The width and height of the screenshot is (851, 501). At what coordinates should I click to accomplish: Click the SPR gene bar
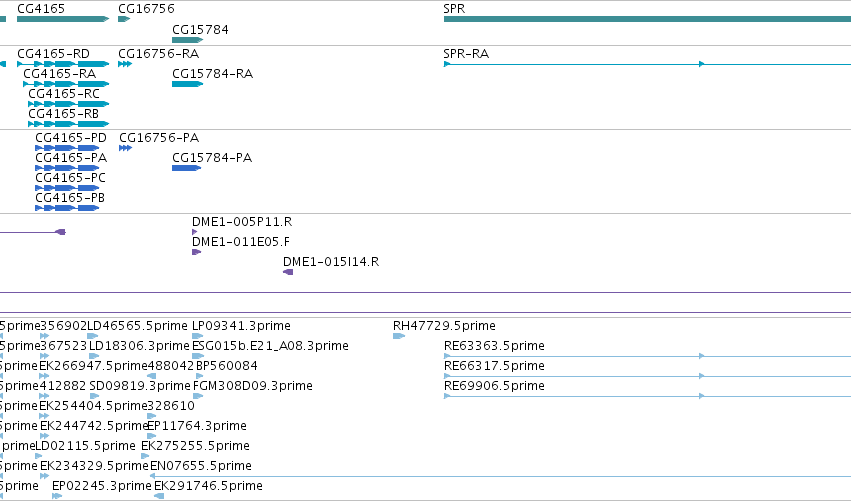tap(647, 19)
